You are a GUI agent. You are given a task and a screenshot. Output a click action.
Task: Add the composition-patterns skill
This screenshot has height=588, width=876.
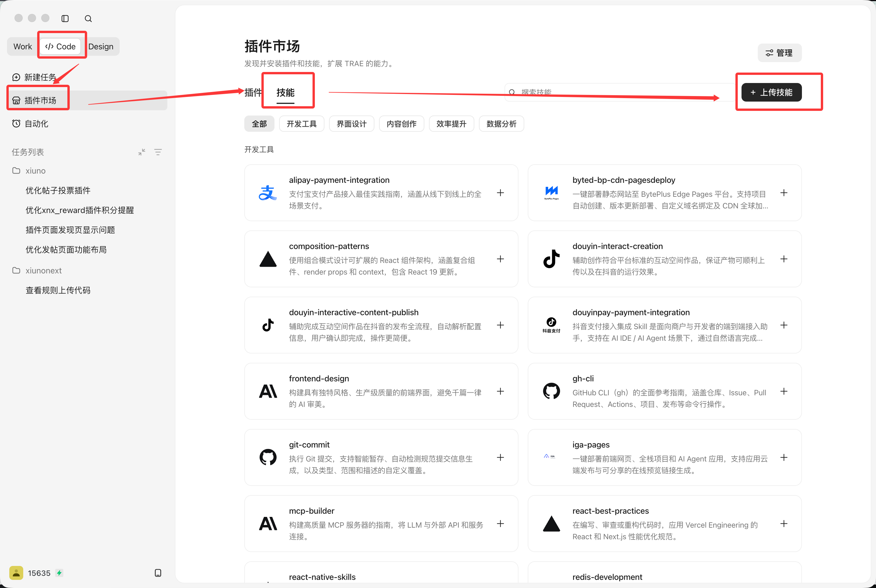pyautogui.click(x=500, y=259)
